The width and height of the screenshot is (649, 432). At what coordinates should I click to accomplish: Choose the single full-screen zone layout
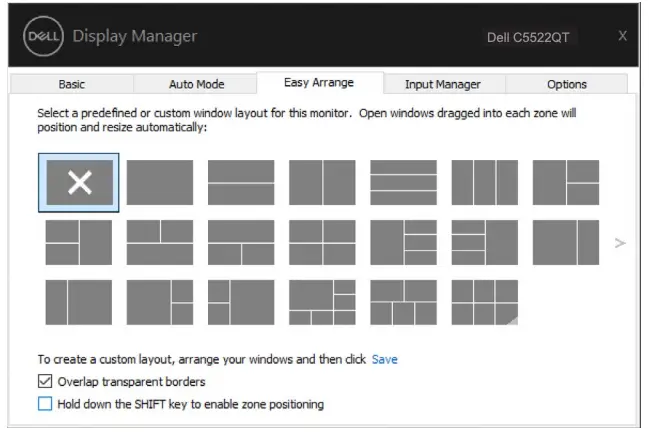click(x=160, y=182)
